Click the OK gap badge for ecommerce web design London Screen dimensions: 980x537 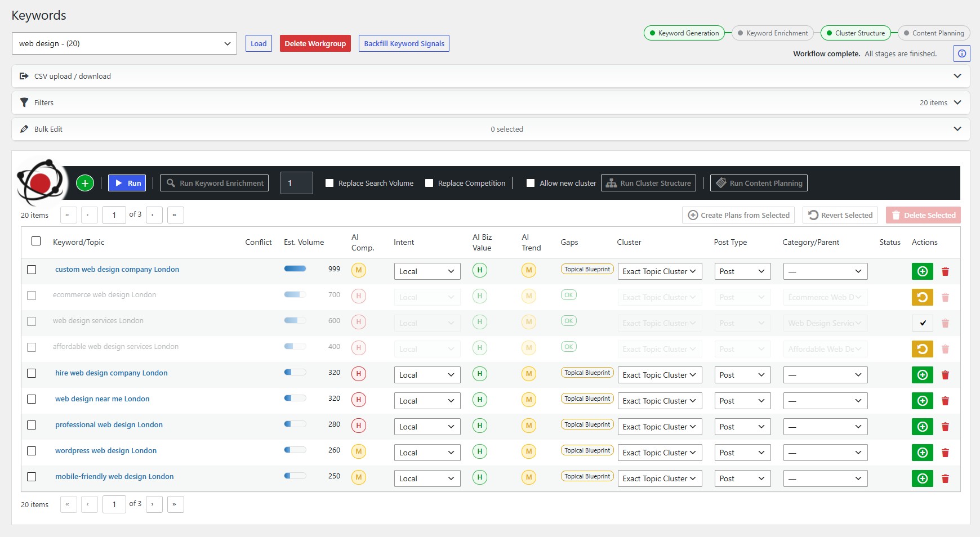pyautogui.click(x=569, y=295)
